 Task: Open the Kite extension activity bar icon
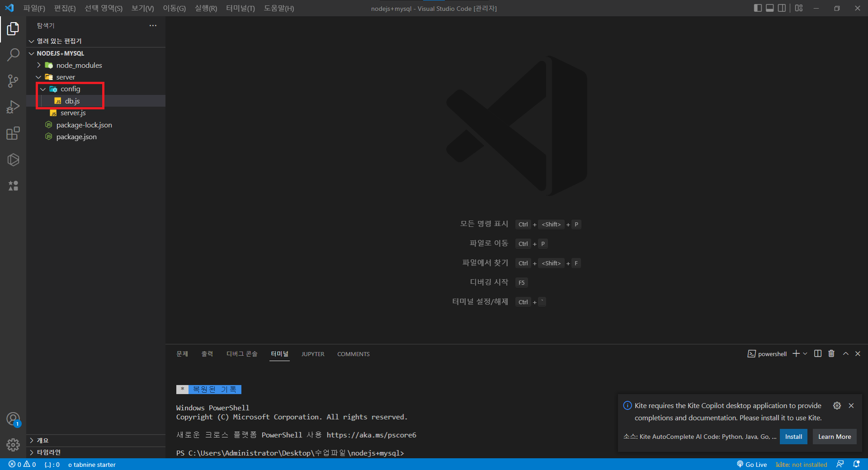(x=13, y=160)
